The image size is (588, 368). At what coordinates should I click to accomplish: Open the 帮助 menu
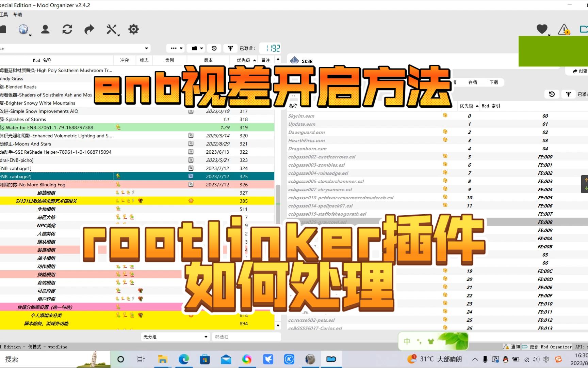point(18,14)
